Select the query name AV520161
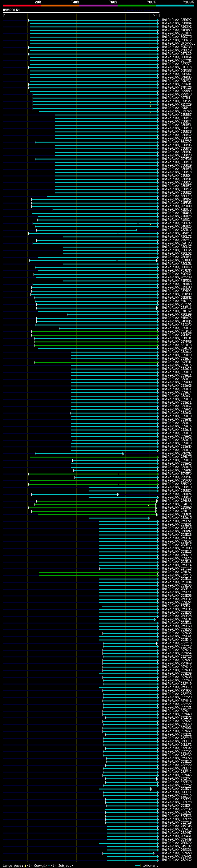Screen dimensions: 197x868 click(x=11, y=10)
